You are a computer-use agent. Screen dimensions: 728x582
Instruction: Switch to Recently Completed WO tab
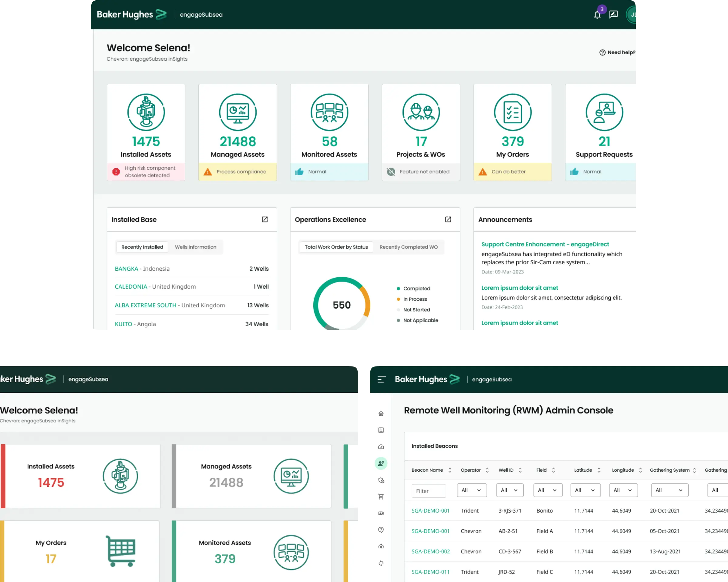click(x=408, y=247)
